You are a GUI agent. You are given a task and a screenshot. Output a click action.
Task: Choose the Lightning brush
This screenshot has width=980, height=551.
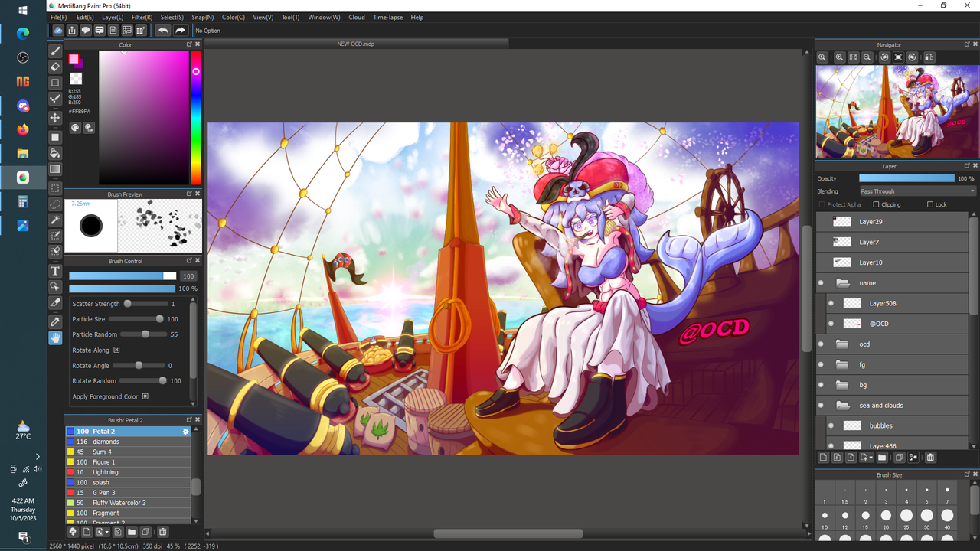[128, 472]
